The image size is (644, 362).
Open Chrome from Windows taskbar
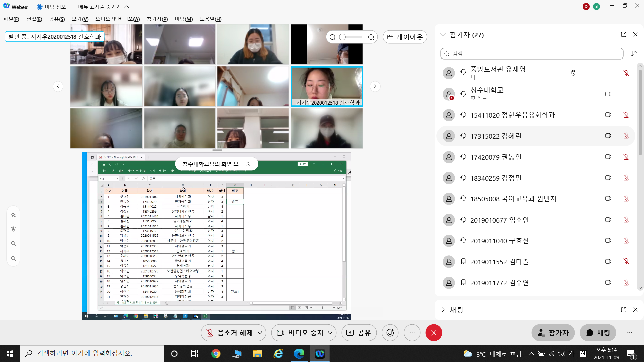216,354
